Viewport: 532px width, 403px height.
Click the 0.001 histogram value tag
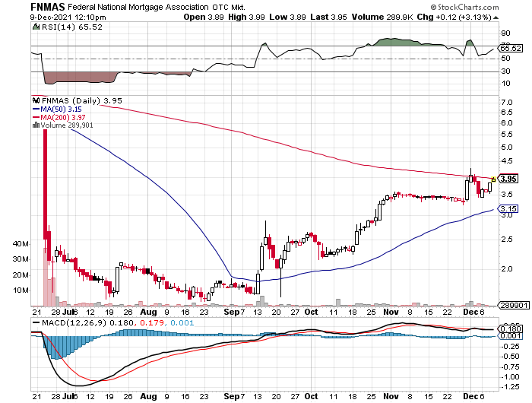[510, 336]
